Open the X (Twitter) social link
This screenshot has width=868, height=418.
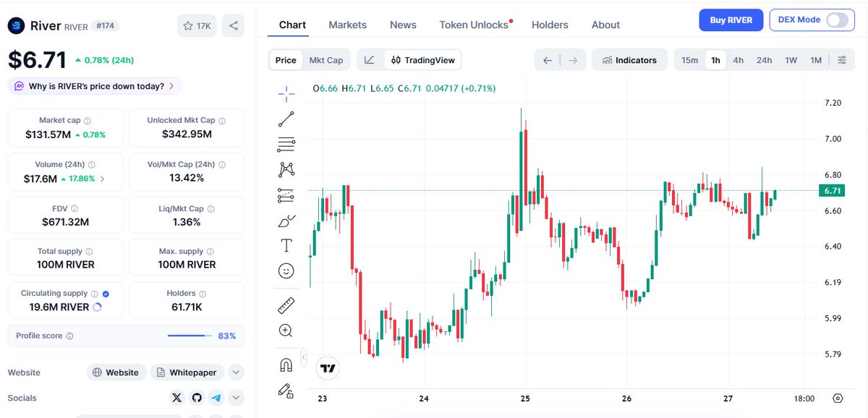click(x=177, y=398)
